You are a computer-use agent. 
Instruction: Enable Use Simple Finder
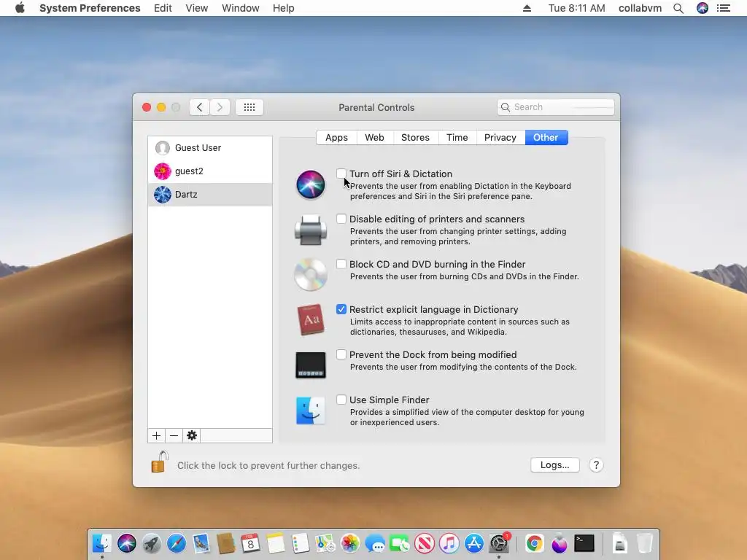(341, 400)
